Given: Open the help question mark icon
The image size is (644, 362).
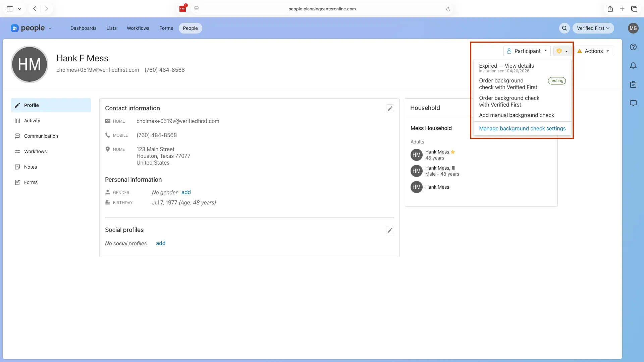Looking at the screenshot, I should (634, 47).
